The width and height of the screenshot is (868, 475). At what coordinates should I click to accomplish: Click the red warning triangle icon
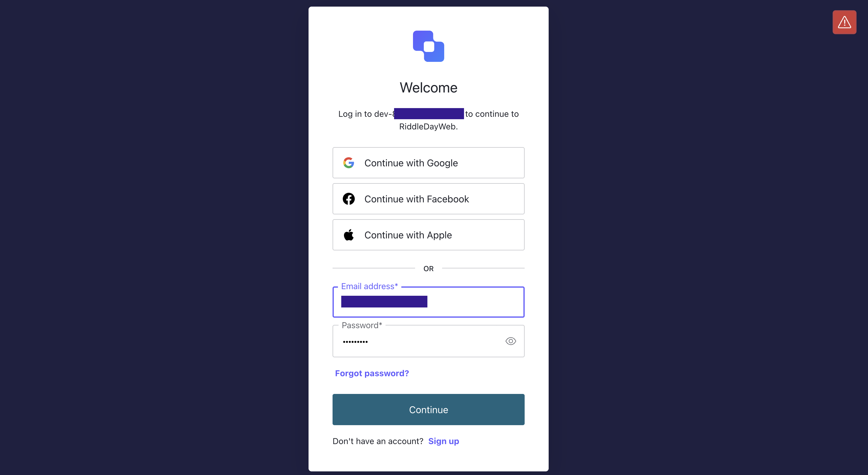pos(844,22)
